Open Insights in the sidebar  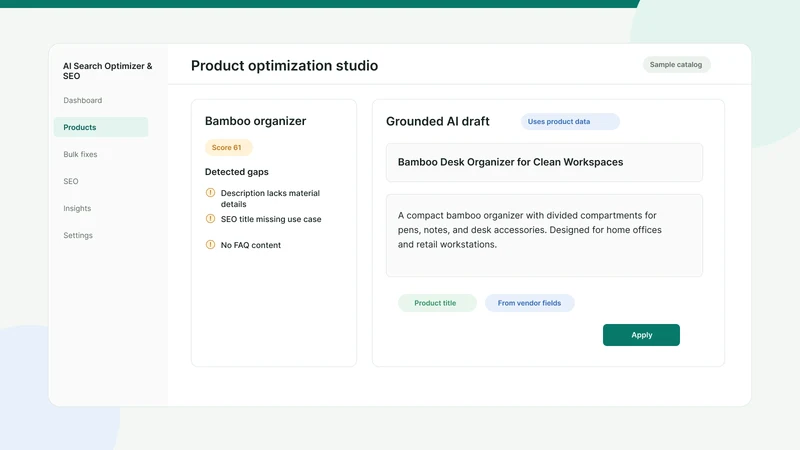click(x=77, y=208)
